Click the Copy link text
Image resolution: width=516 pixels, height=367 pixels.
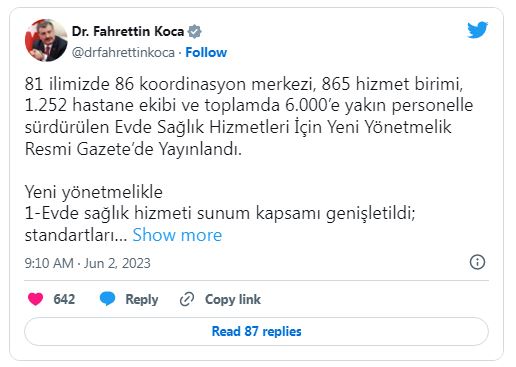(233, 299)
